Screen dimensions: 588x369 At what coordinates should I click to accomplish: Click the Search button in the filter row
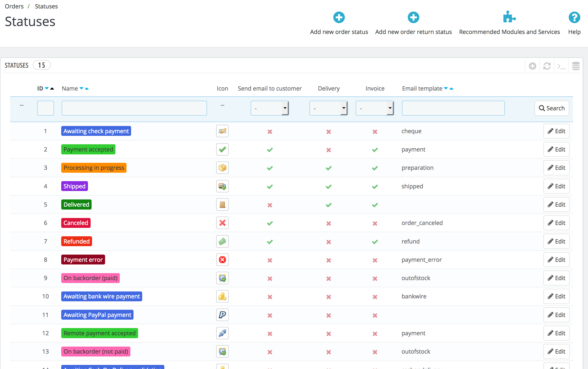pyautogui.click(x=552, y=108)
